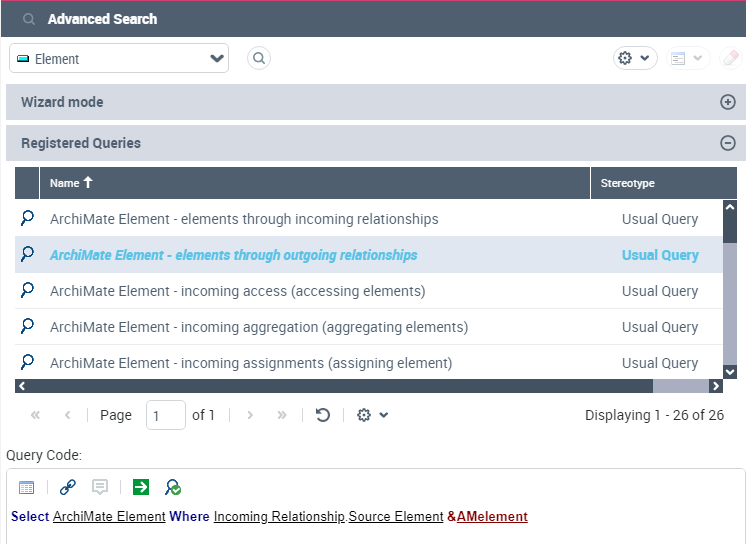Click the search magnifier button beside Element dropdown
Image resolution: width=746 pixels, height=544 pixels.
pos(259,59)
